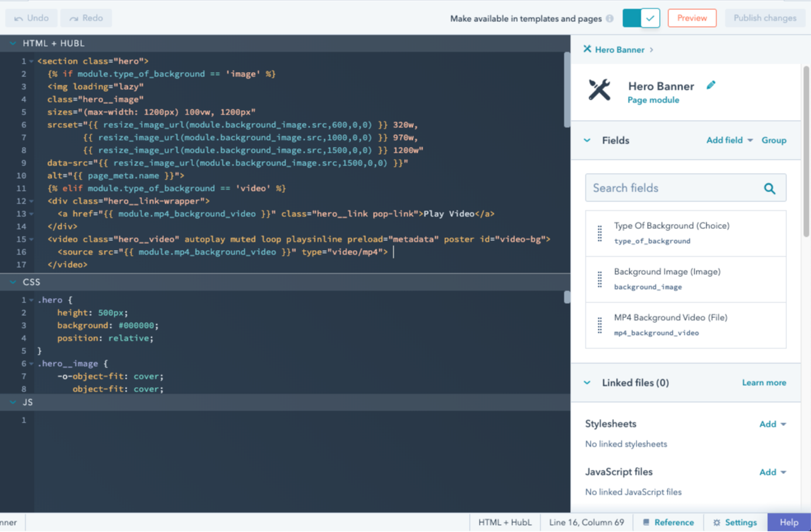Disable 'Make available in templates and pages'

[641, 18]
